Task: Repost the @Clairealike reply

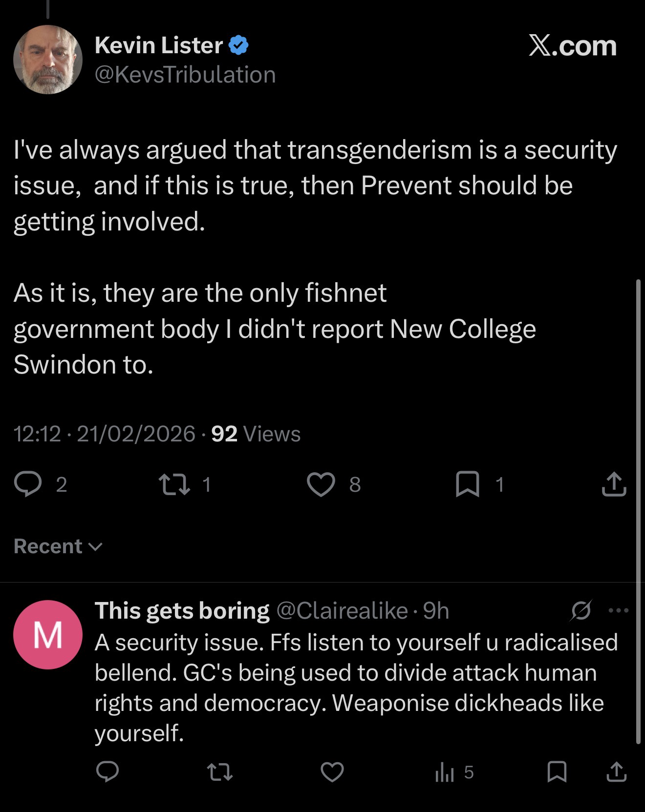Action: pyautogui.click(x=220, y=772)
